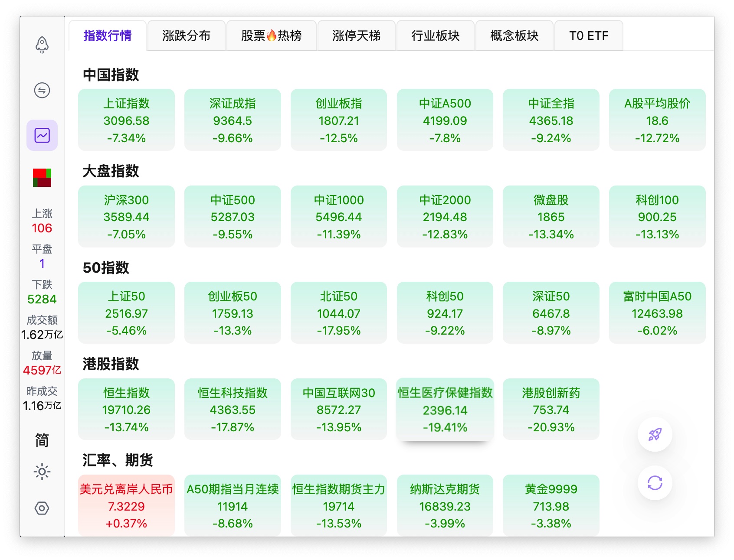
Task: Open the red-green heatmap icon
Action: tap(42, 178)
